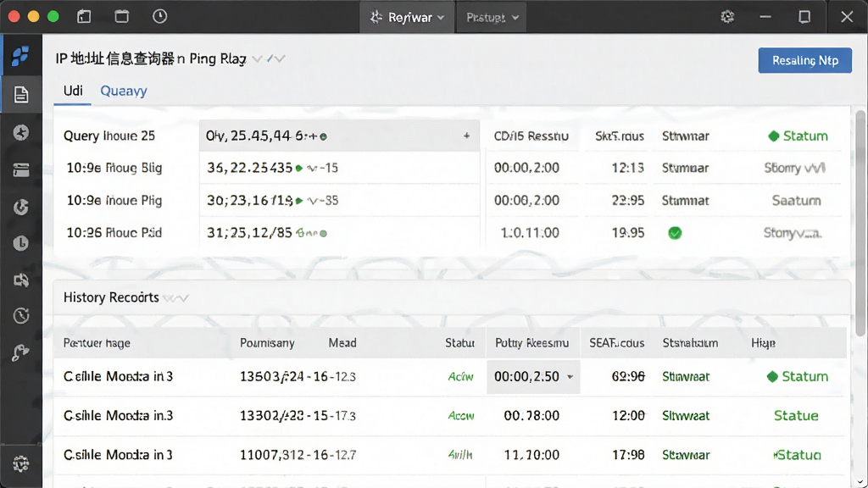
Task: Collapse the History Recoorts section chevron
Action: click(x=178, y=298)
